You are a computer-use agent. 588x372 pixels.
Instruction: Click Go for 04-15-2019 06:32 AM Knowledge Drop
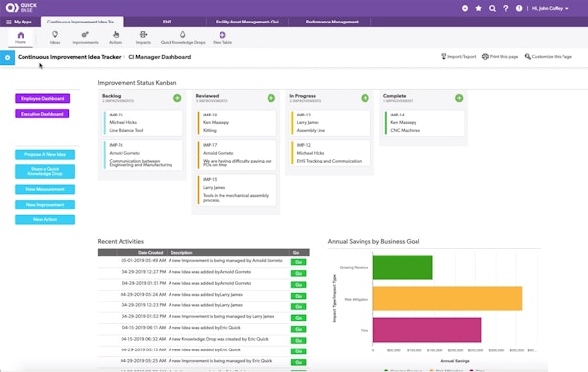pos(298,340)
